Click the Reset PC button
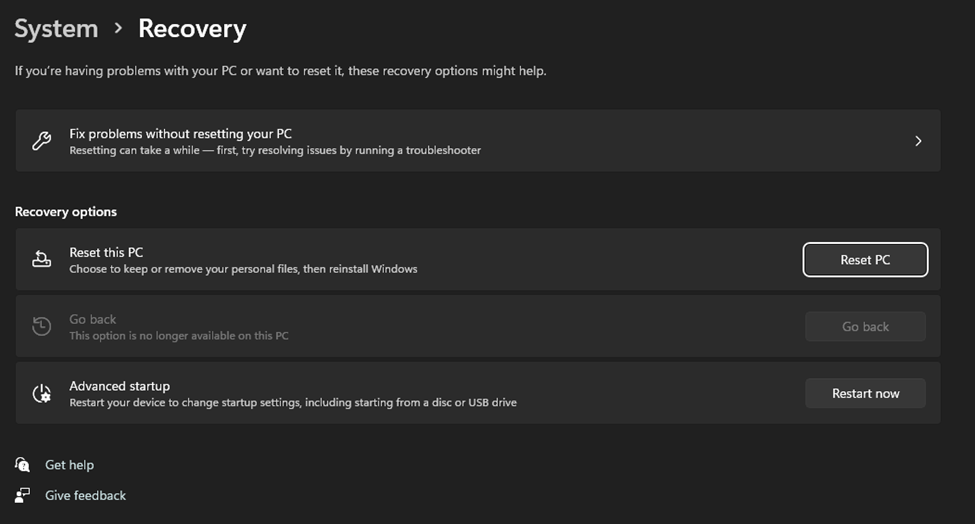 point(865,260)
